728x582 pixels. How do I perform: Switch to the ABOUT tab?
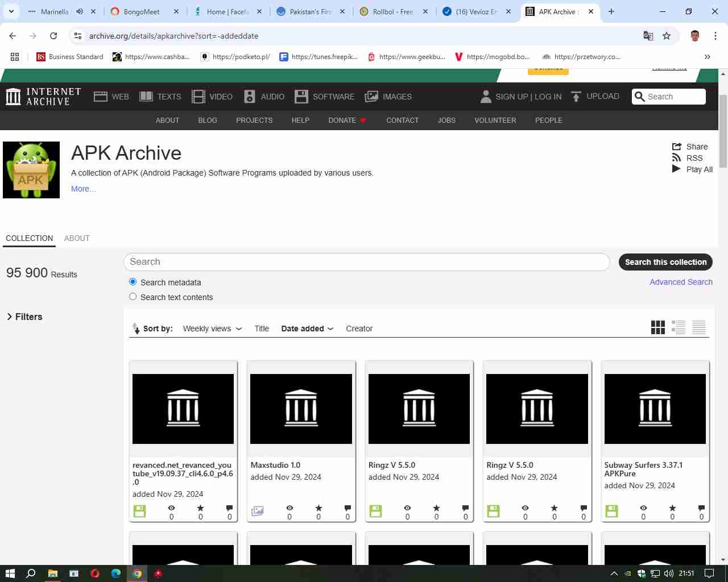pos(77,238)
